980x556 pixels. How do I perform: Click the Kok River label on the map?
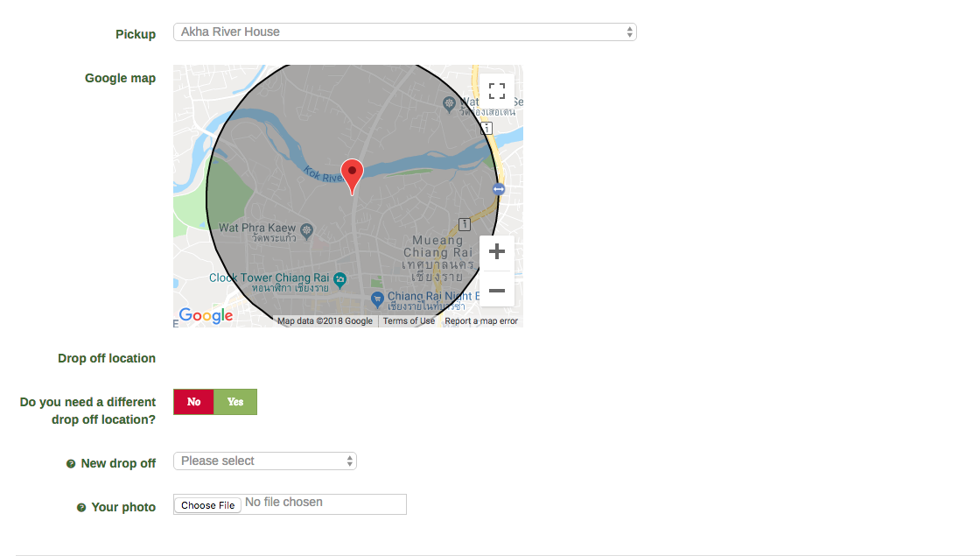point(321,175)
